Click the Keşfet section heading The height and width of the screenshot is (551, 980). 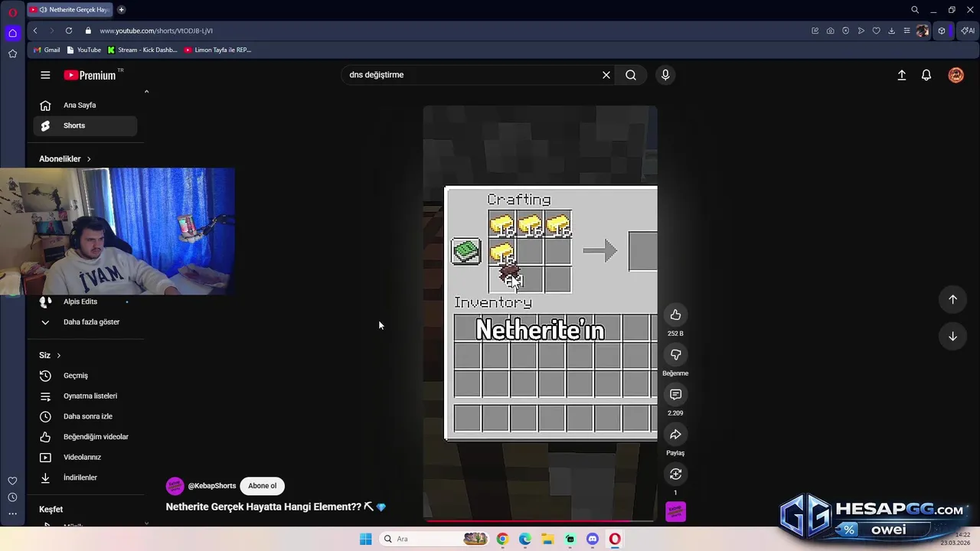(x=51, y=510)
